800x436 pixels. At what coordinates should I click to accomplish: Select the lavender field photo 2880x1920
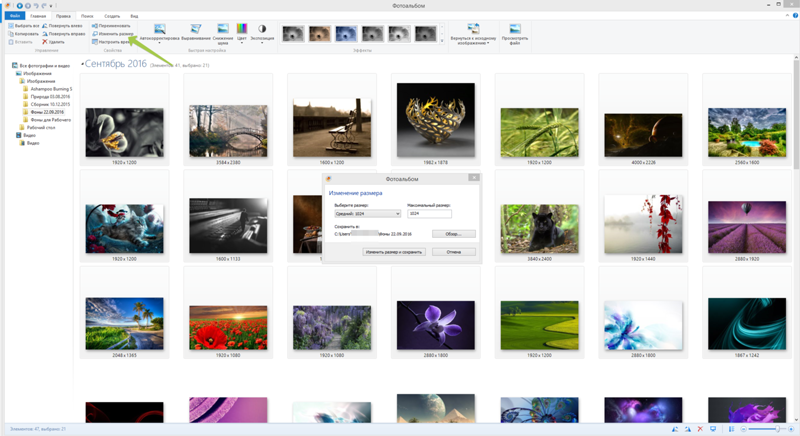pos(747,227)
